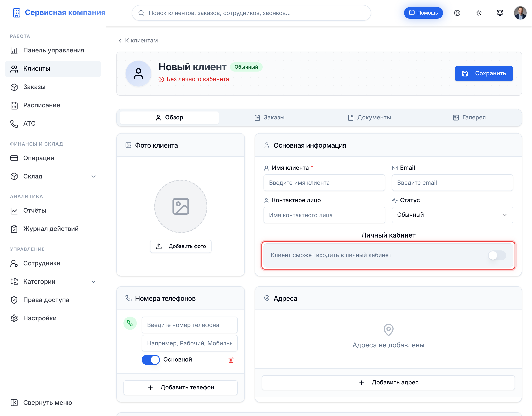
Task: Open Расписание in the sidebar
Action: tap(53, 105)
